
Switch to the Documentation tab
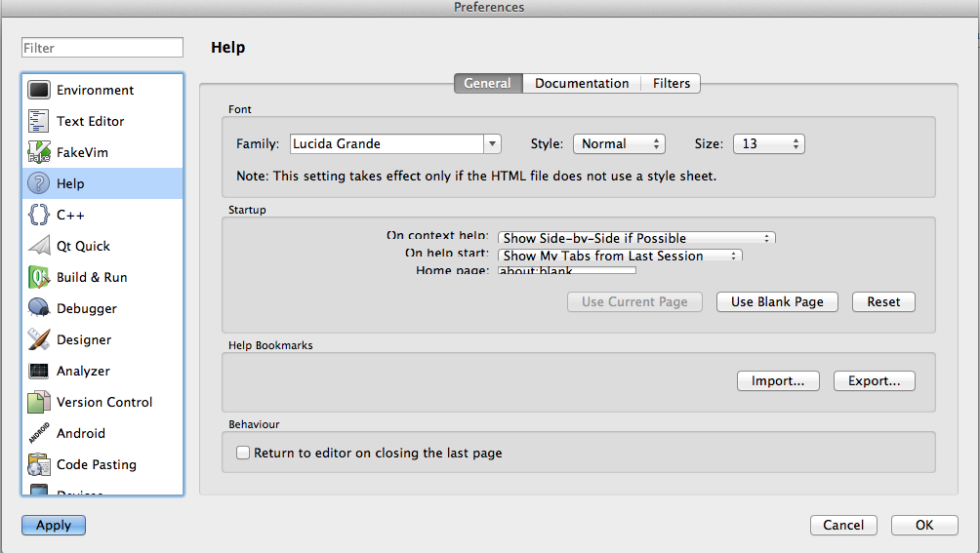(582, 84)
